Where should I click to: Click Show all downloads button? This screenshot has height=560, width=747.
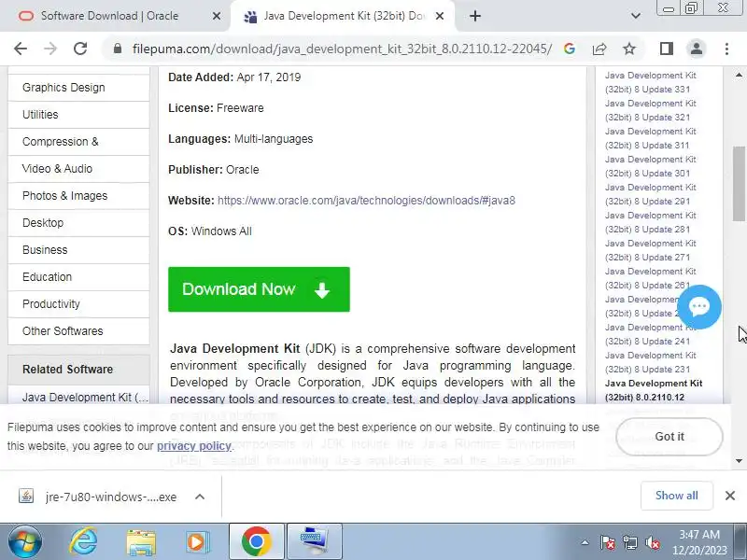pos(676,496)
